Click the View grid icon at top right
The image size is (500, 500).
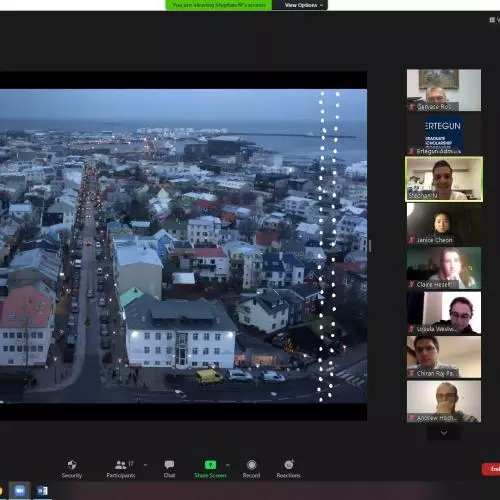492,20
